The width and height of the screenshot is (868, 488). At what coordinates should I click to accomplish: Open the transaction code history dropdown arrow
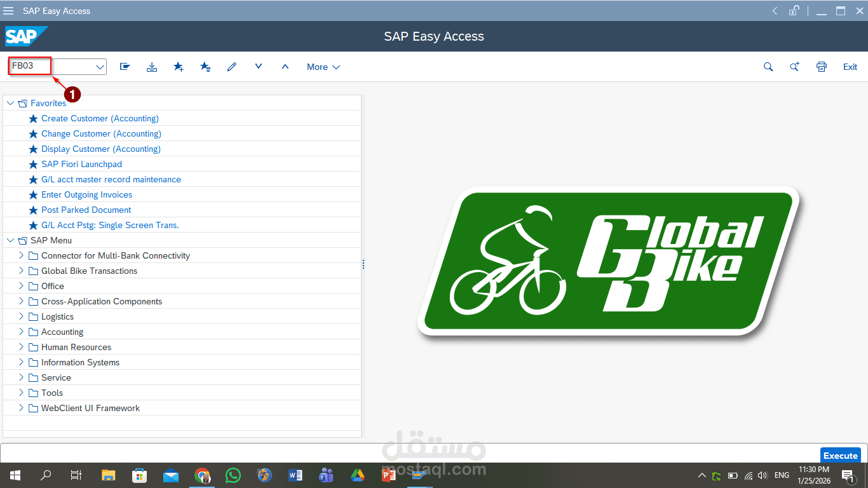pos(100,67)
